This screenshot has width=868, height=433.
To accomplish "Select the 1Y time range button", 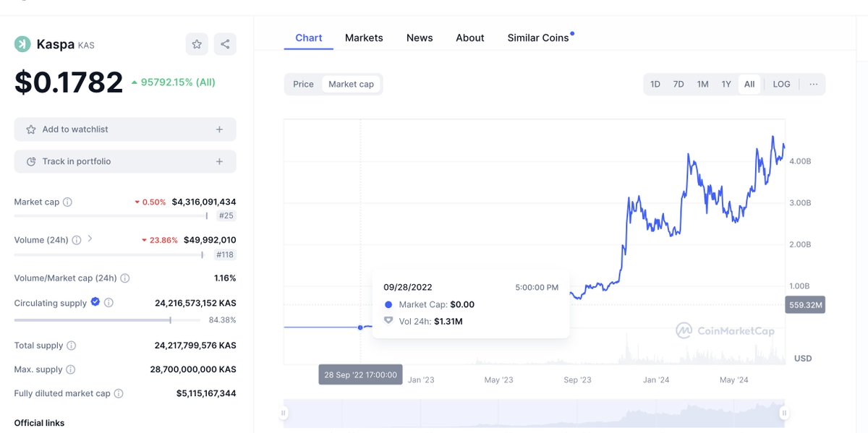I will coord(726,85).
